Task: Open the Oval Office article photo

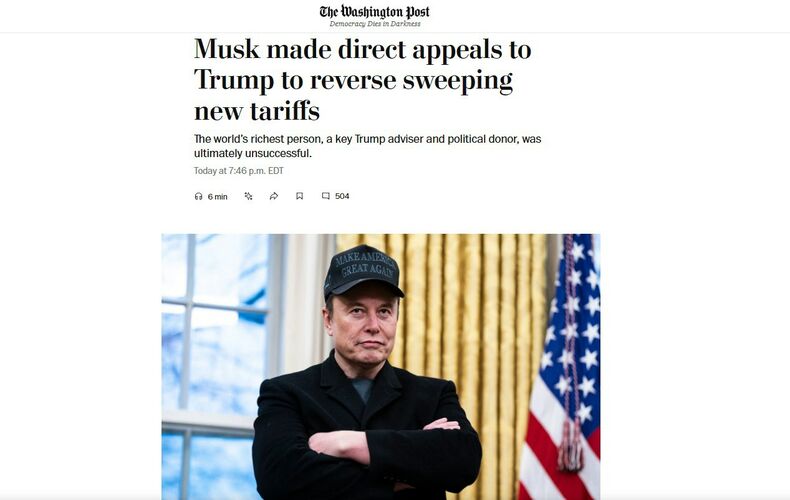Action: [x=381, y=367]
